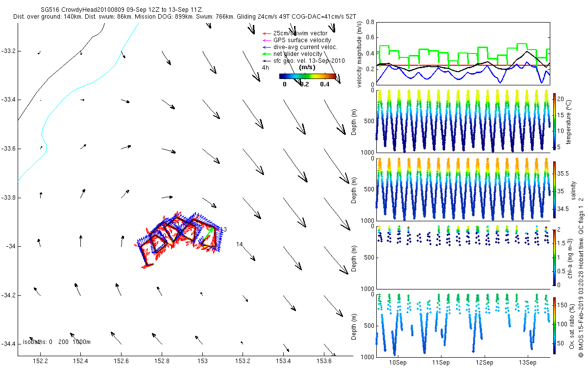Click the velocity magnitude (m/s) axis label
The width and height of the screenshot is (588, 368).
tap(360, 54)
